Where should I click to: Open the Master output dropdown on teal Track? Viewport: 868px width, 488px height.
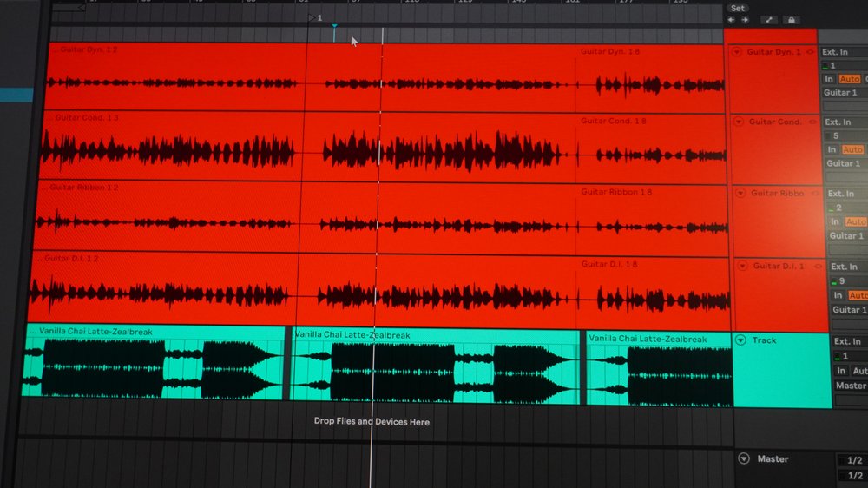pyautogui.click(x=851, y=386)
